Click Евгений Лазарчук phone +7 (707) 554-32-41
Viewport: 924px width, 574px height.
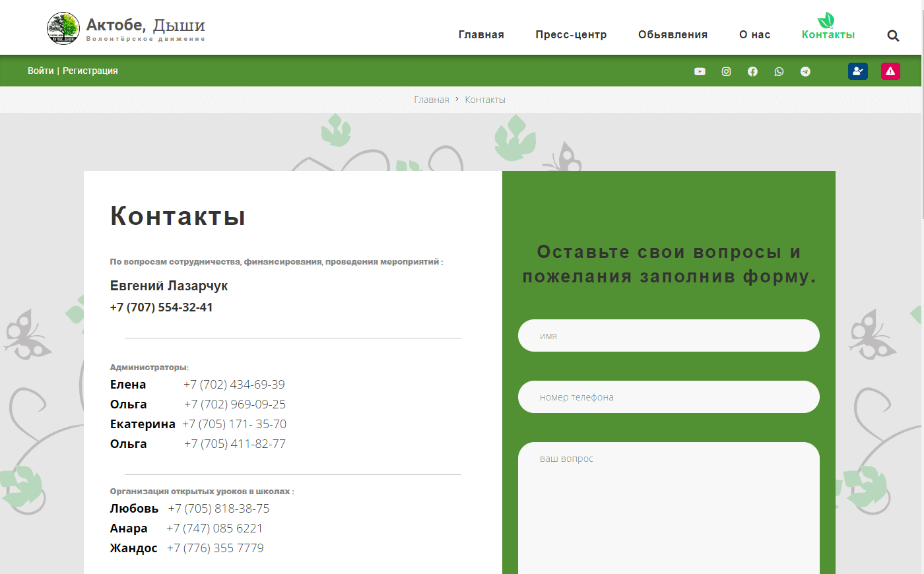coord(161,307)
